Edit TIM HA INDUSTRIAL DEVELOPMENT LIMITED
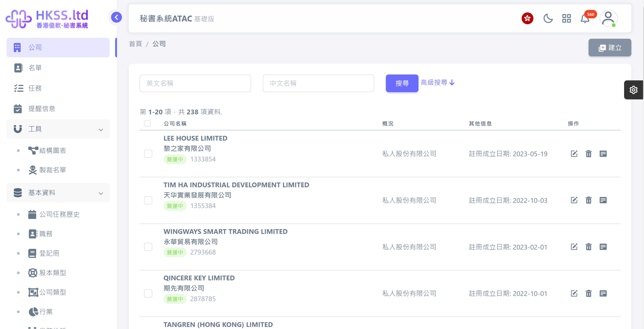Viewport: 644px width, 329px height. (x=574, y=200)
